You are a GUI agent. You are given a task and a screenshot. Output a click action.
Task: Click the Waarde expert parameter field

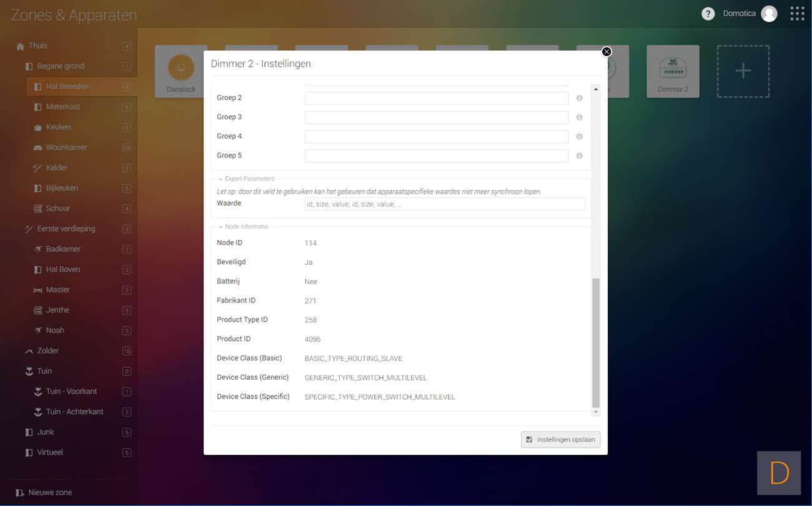445,204
